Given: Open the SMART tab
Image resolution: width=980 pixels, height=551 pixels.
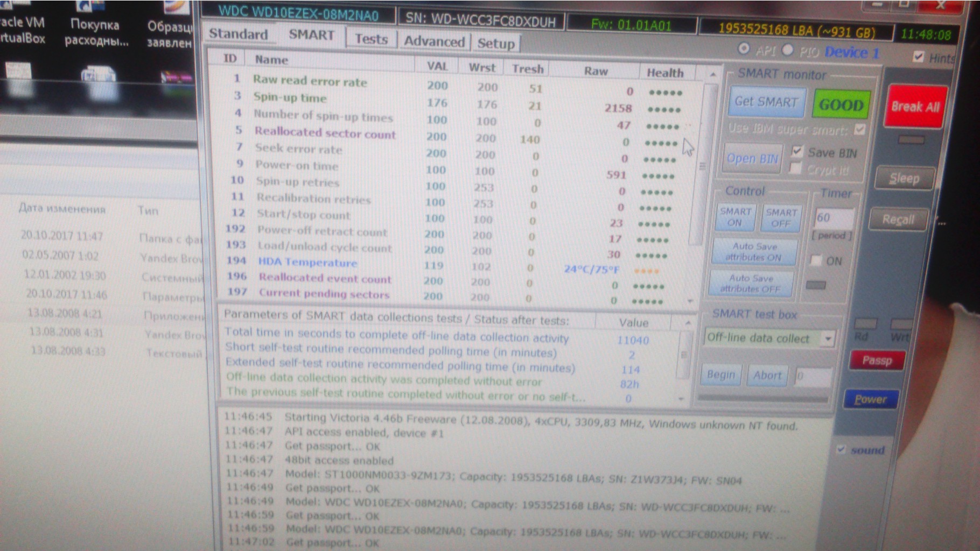Looking at the screenshot, I should click(x=311, y=35).
